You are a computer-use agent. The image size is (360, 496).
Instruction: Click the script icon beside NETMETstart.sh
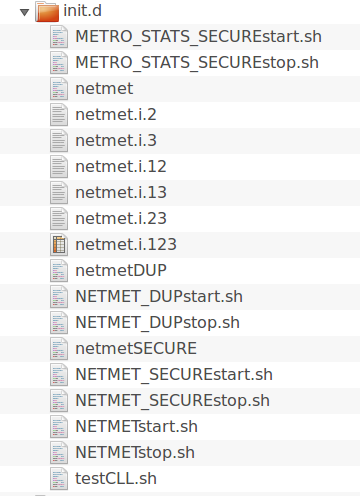(59, 427)
